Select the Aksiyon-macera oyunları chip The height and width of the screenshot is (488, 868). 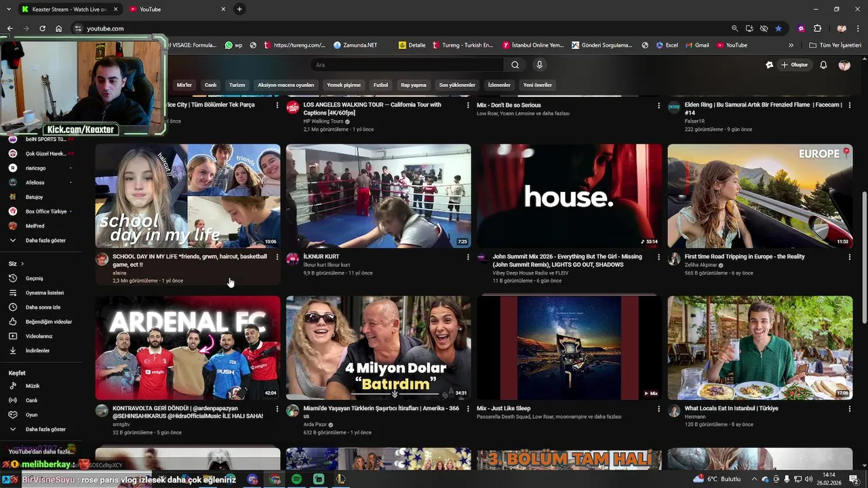[285, 85]
